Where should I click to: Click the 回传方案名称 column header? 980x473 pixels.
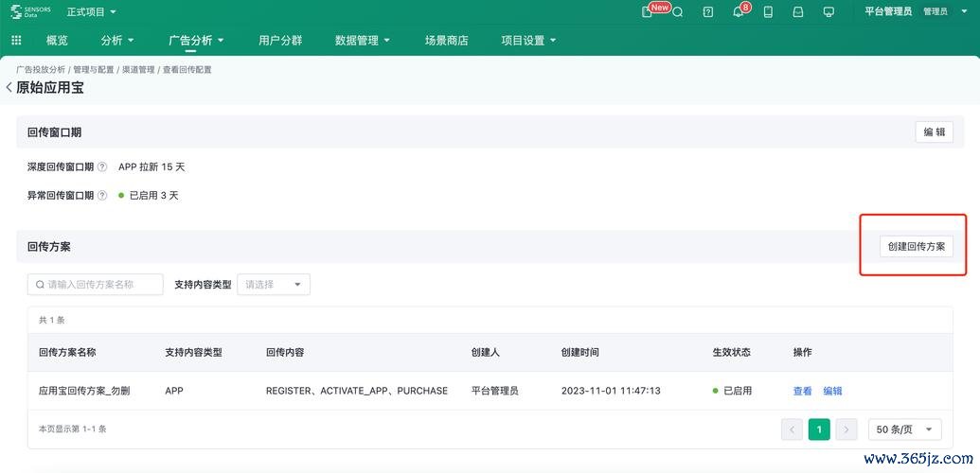coord(67,353)
